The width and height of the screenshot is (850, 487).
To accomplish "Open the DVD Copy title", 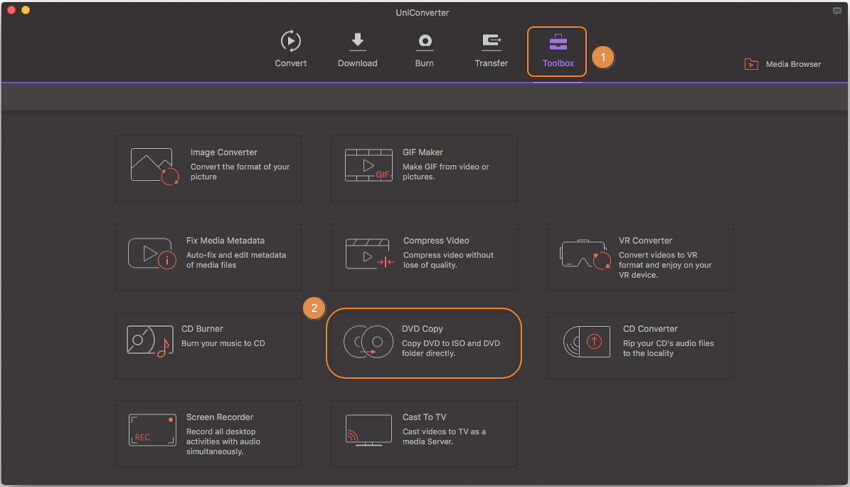I will pyautogui.click(x=422, y=329).
